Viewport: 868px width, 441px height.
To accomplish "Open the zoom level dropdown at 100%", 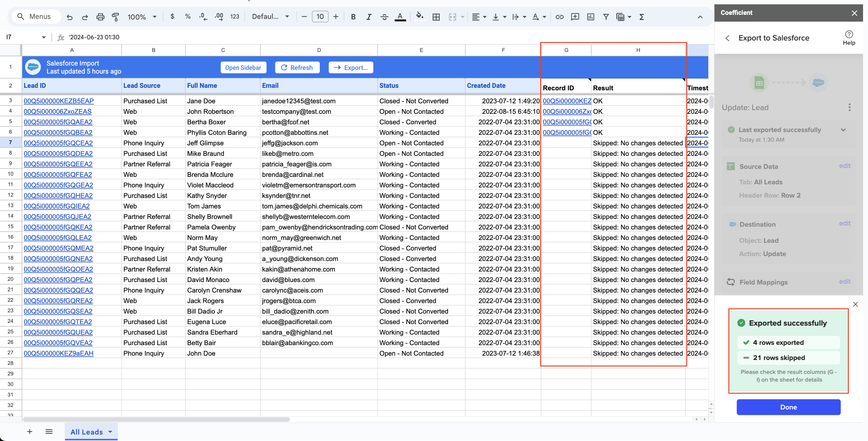I will (x=142, y=16).
